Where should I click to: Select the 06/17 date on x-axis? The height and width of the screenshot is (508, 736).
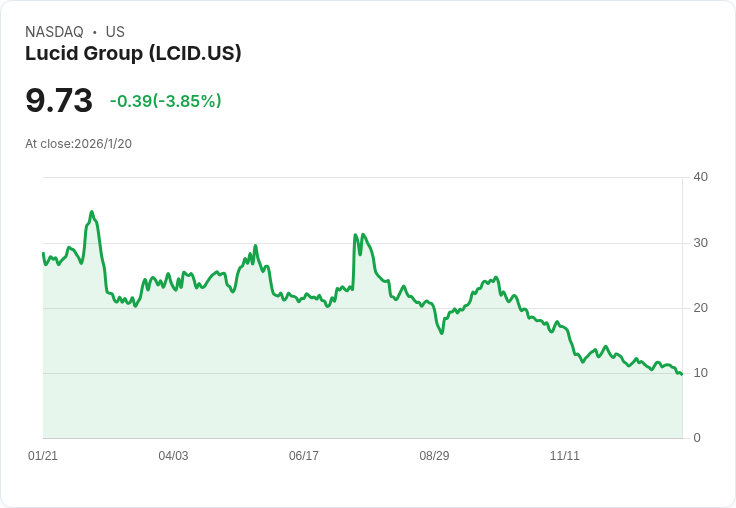tap(304, 456)
